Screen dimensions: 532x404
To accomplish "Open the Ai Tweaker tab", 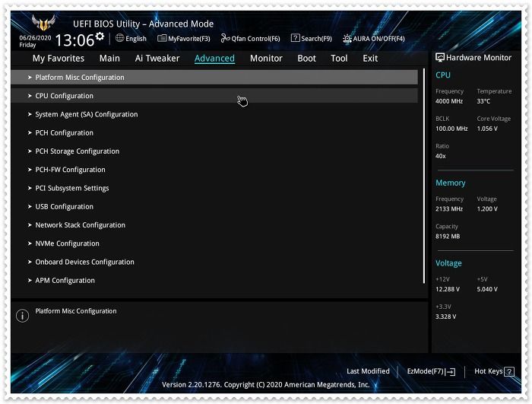I will click(x=157, y=59).
